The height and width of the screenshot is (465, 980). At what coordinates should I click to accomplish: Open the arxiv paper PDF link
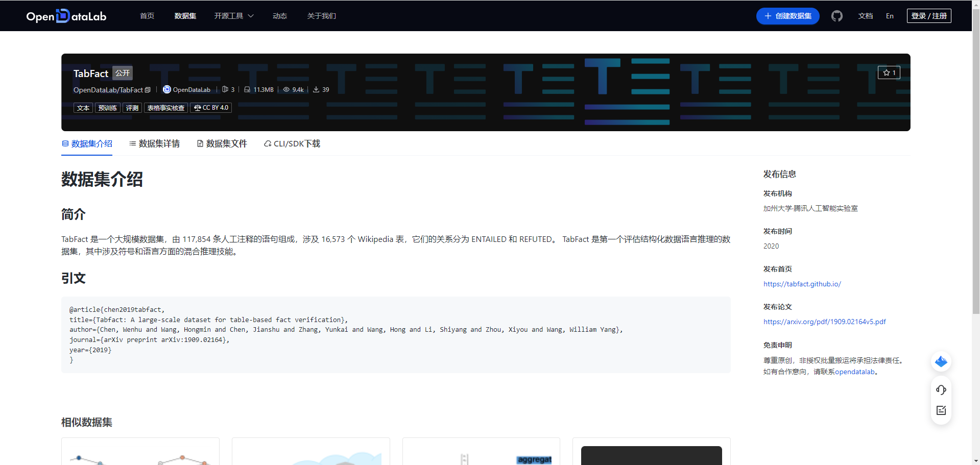click(x=824, y=322)
